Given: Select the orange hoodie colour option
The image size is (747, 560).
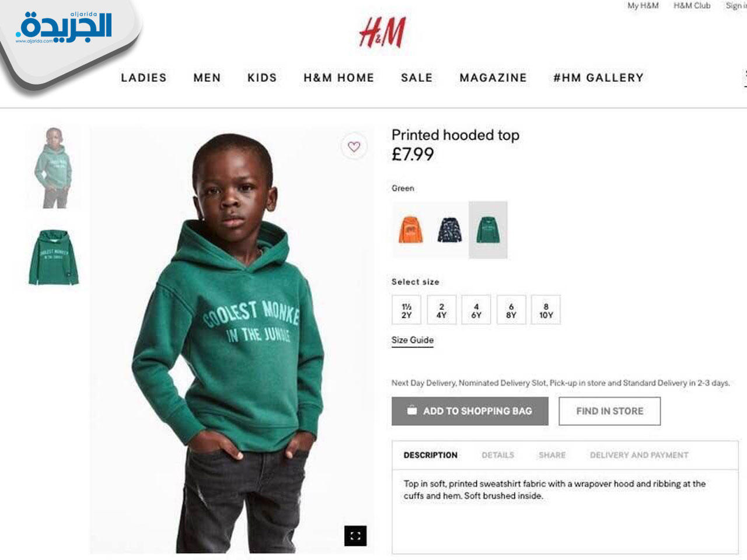Looking at the screenshot, I should (411, 230).
